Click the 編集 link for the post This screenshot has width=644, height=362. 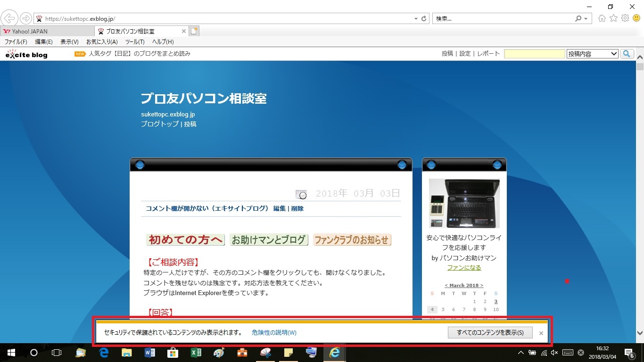[x=280, y=208]
